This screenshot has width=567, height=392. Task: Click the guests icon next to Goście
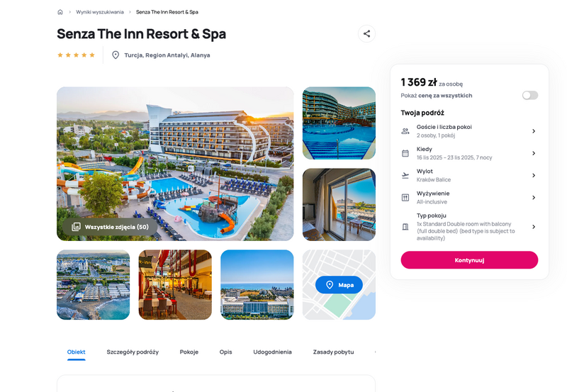(x=405, y=131)
